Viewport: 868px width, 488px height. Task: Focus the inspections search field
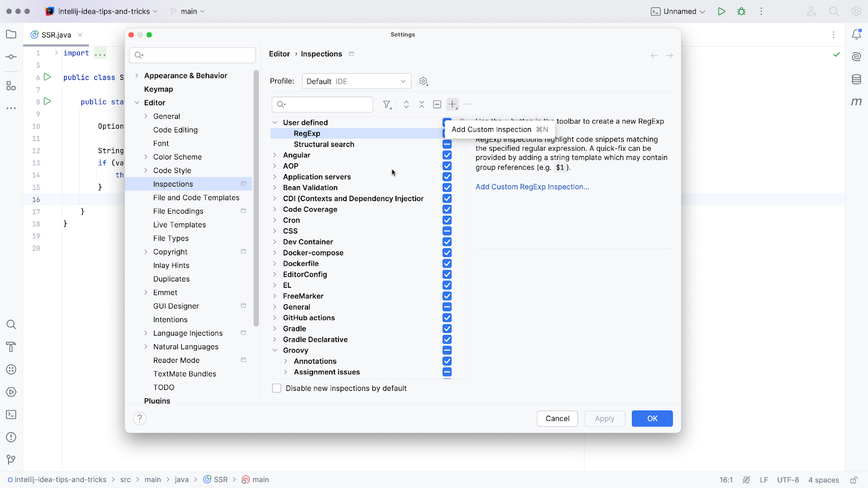click(322, 104)
